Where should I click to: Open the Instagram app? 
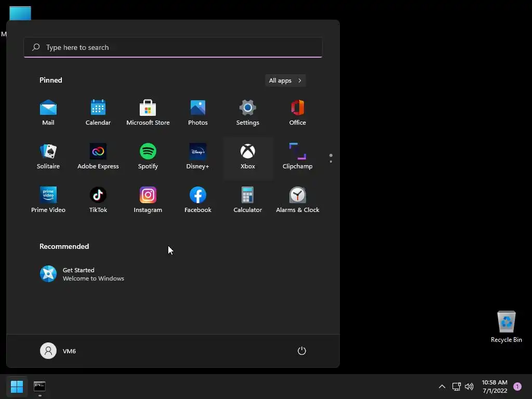148,200
